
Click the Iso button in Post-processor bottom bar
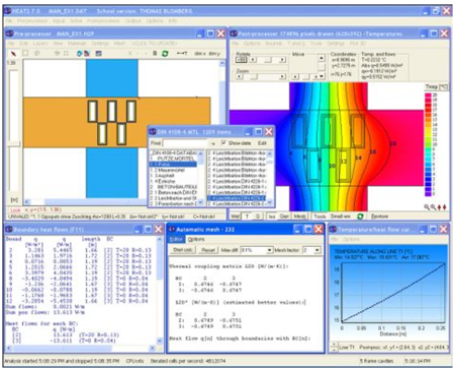pyautogui.click(x=272, y=216)
